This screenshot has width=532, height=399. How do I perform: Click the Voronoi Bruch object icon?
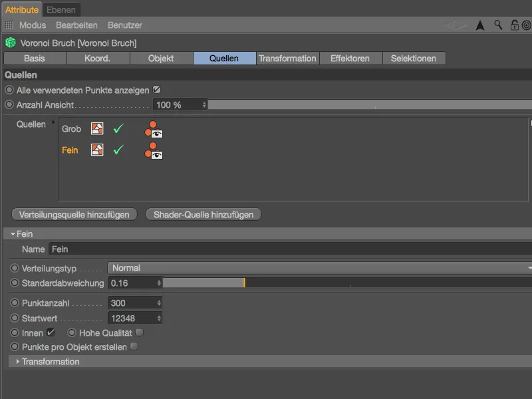point(11,43)
